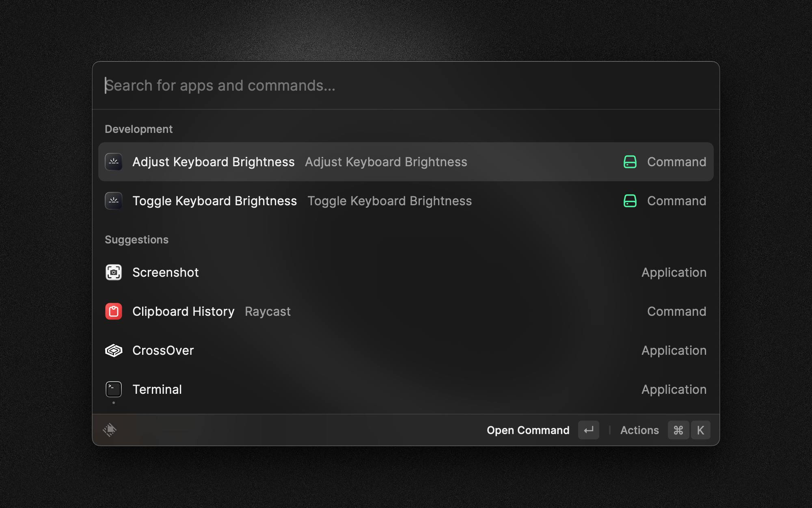The height and width of the screenshot is (508, 812).
Task: Click the Development section header
Action: (139, 129)
